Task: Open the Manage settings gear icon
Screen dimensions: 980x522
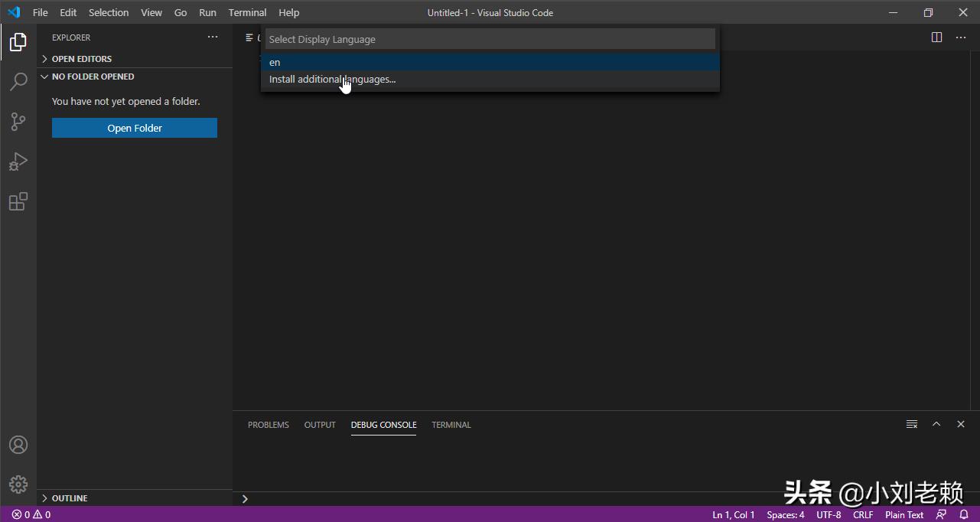Action: 18,484
